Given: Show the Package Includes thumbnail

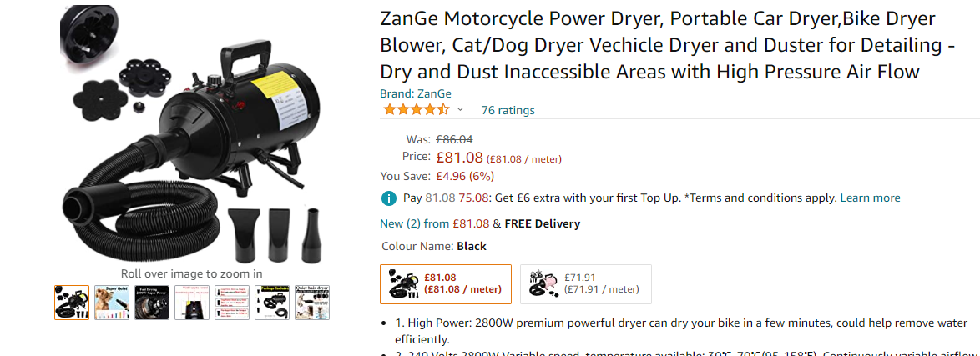Looking at the screenshot, I should tap(272, 302).
